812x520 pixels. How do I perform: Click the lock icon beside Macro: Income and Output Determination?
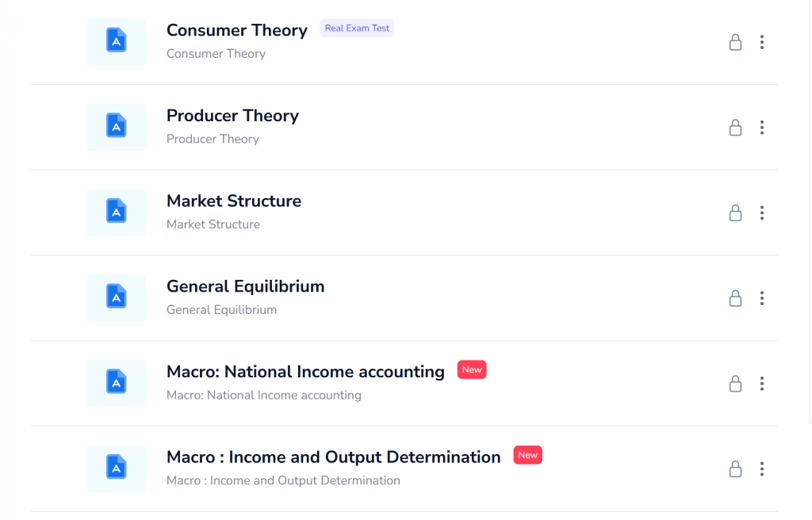coord(735,468)
